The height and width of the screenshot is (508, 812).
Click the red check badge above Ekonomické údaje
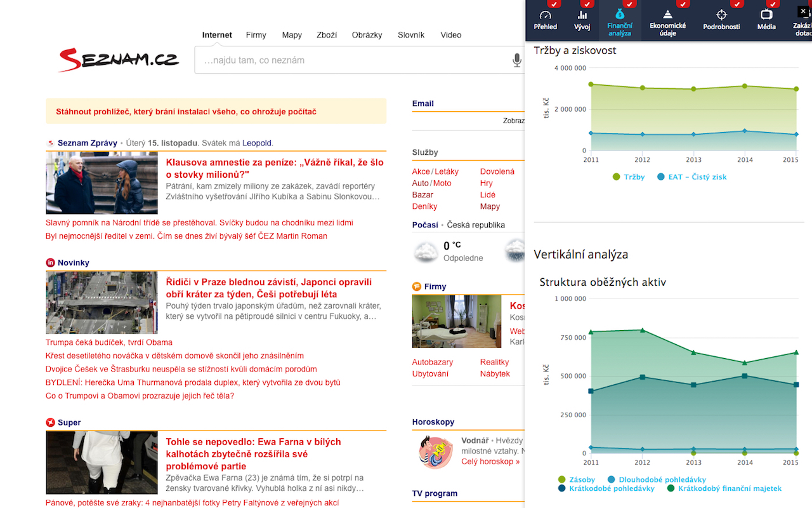(683, 4)
